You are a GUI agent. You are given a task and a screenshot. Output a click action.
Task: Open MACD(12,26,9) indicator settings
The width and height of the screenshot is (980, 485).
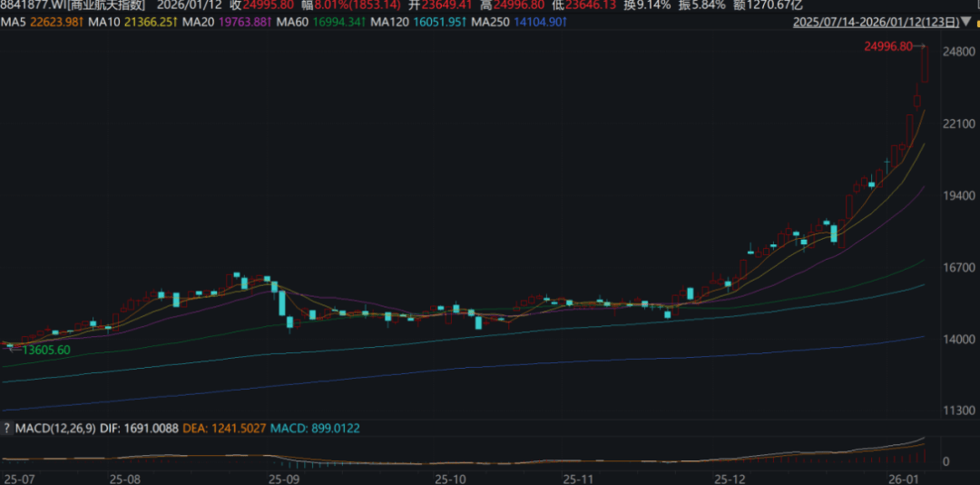54,428
